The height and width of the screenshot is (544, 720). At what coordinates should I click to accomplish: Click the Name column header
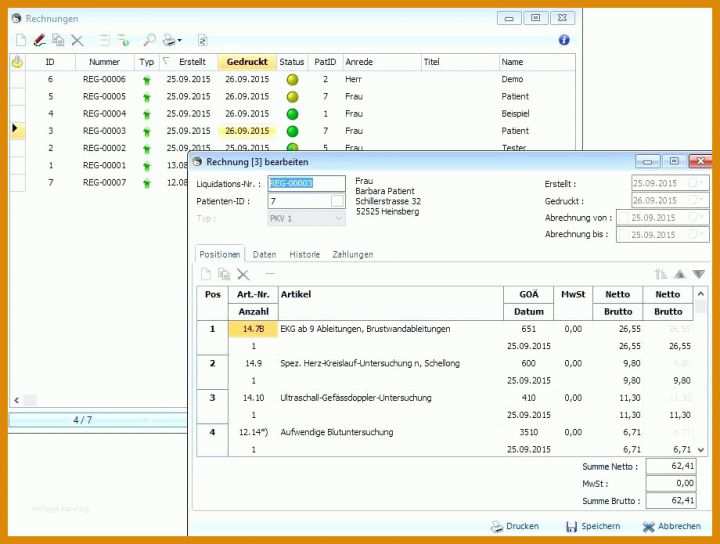(x=537, y=62)
